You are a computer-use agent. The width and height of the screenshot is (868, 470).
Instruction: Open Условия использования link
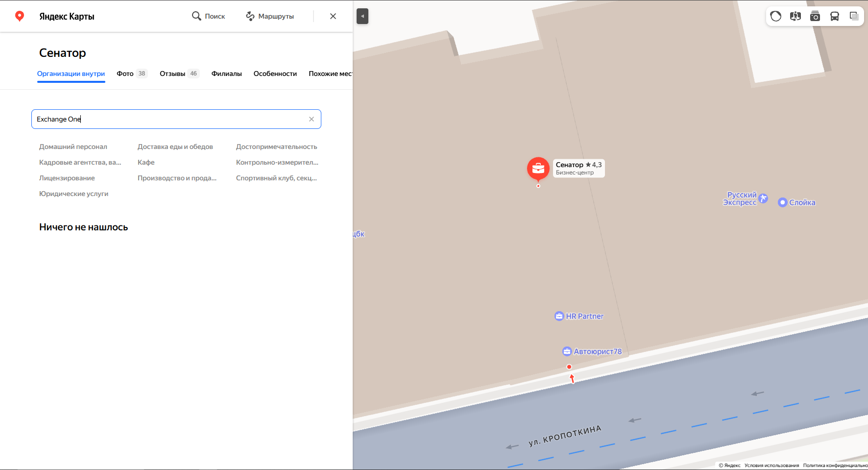point(772,466)
